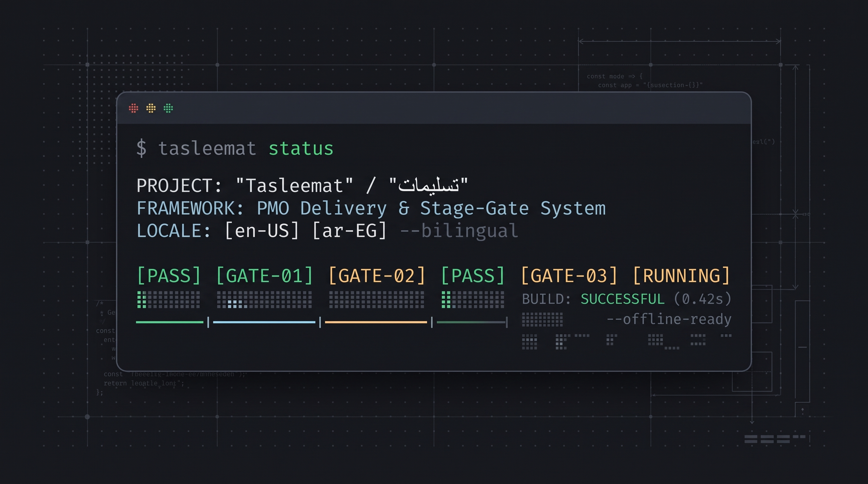Viewport: 868px width, 484px height.
Task: Click the dot-matrix bar under the [PASS] after [GATE-02]
Action: click(x=473, y=300)
